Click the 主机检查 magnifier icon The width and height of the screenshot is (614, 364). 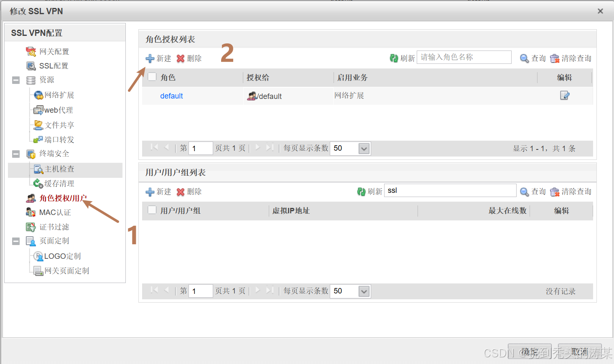pyautogui.click(x=38, y=169)
